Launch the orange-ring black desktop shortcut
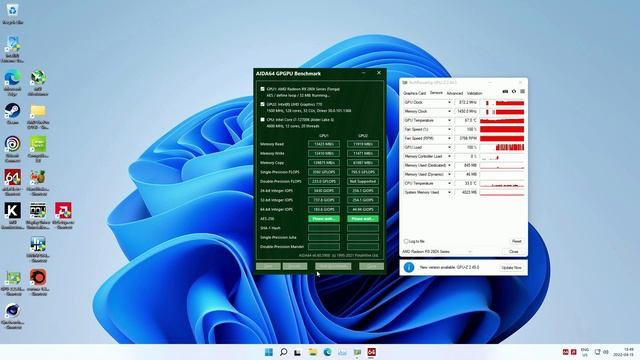Screen dimensions: 640x360 (38, 282)
